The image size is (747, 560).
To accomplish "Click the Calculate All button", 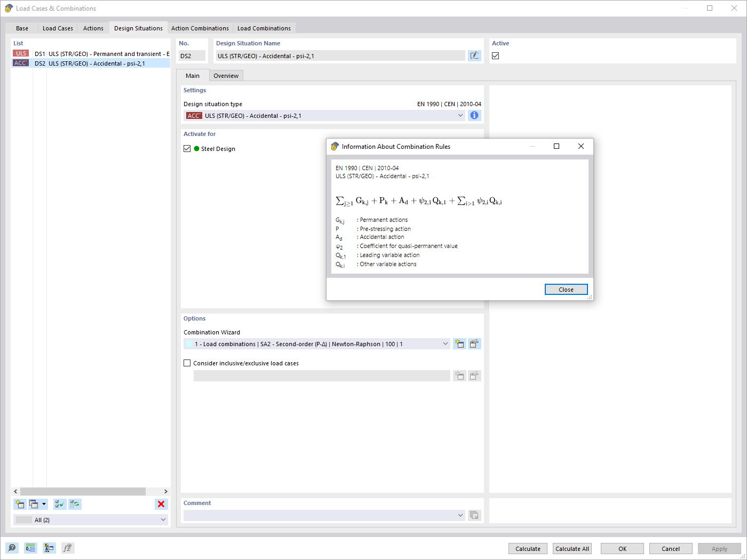I will (571, 548).
